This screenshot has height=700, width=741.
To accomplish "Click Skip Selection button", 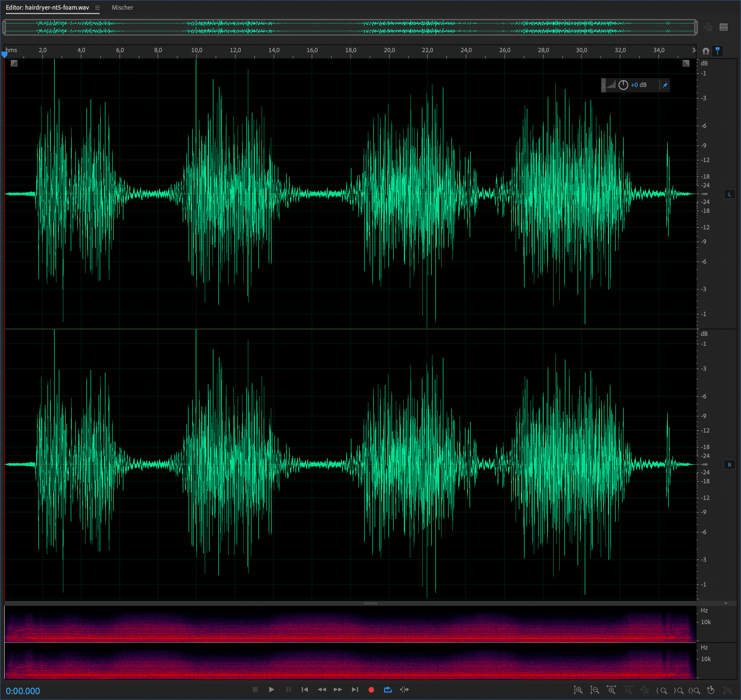I will click(x=404, y=690).
